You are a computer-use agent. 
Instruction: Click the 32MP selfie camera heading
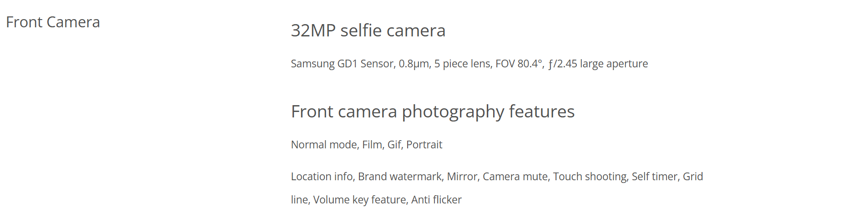pos(368,30)
